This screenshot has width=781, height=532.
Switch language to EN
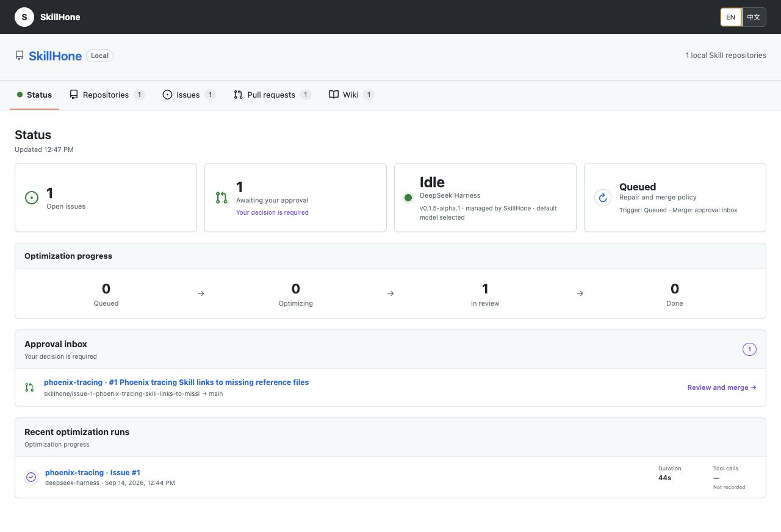pyautogui.click(x=730, y=17)
